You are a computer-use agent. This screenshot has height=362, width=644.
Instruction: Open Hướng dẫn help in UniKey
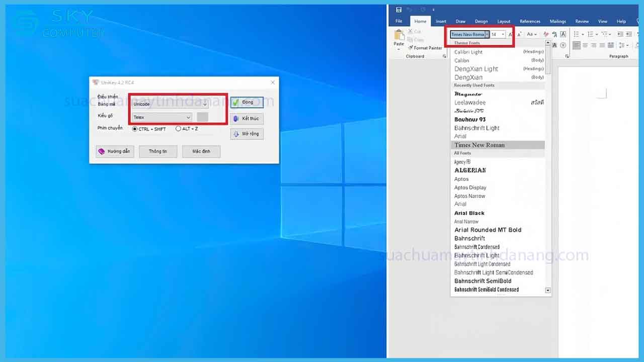click(115, 151)
